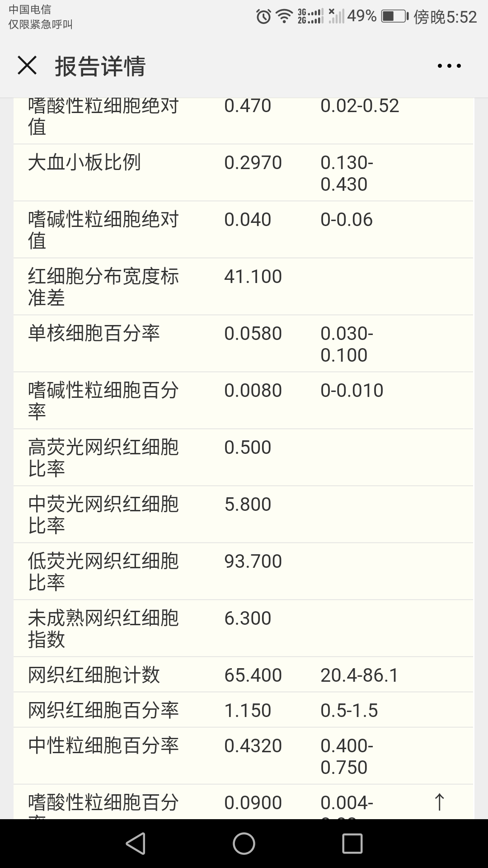Tap the 高荧光网织红细胞比率 value 0.500

248,447
